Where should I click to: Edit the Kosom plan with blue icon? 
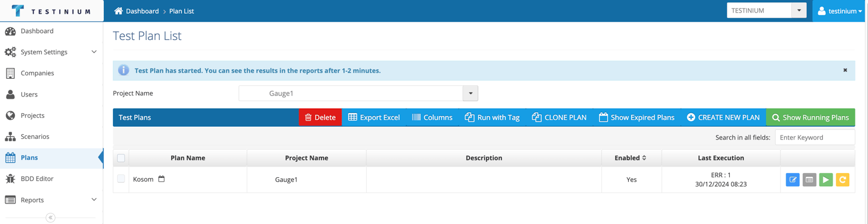pyautogui.click(x=793, y=179)
